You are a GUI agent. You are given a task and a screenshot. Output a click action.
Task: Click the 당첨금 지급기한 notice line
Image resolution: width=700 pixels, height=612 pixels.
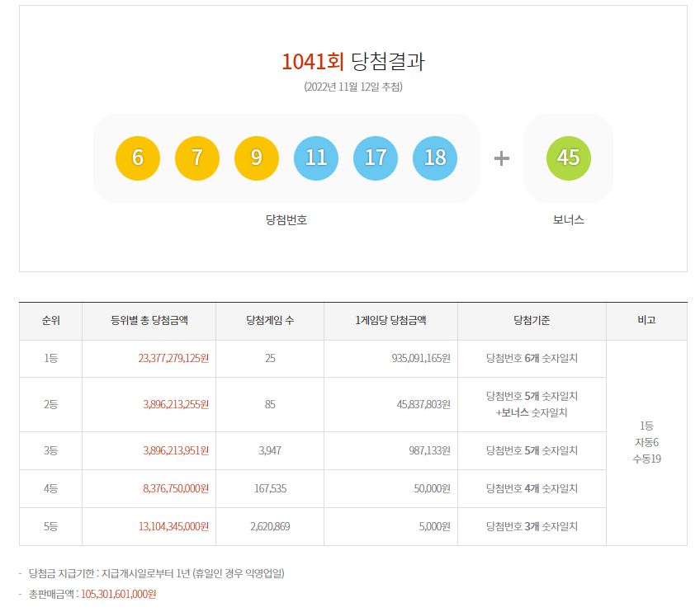(x=156, y=573)
